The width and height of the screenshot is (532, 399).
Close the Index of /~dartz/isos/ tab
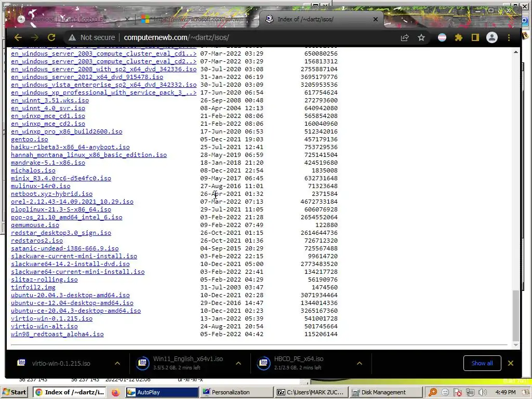click(375, 19)
